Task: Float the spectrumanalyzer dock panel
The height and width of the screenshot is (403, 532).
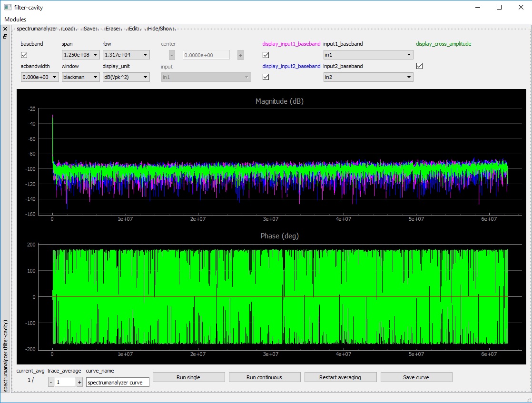Action: 5,36
